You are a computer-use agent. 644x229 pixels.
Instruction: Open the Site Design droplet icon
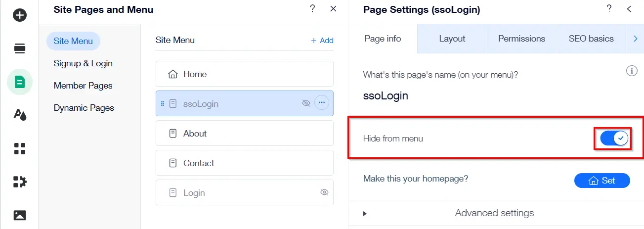(20, 115)
